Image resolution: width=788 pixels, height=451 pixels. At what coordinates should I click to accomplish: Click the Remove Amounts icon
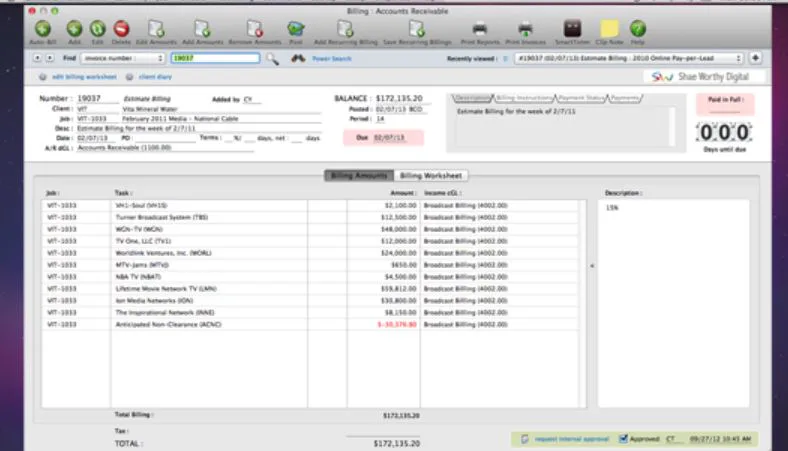[x=255, y=29]
